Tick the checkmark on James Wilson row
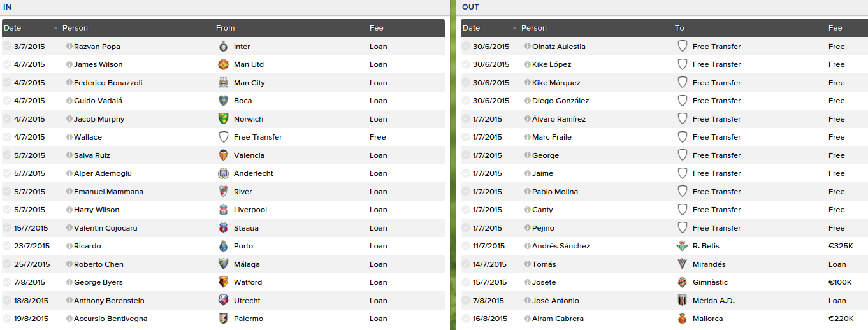Image resolution: width=868 pixels, height=330 pixels. 7,64
